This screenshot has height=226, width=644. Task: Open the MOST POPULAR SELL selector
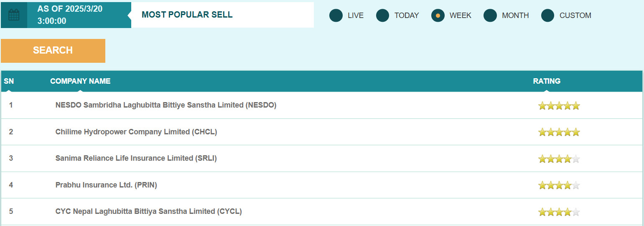(x=222, y=15)
